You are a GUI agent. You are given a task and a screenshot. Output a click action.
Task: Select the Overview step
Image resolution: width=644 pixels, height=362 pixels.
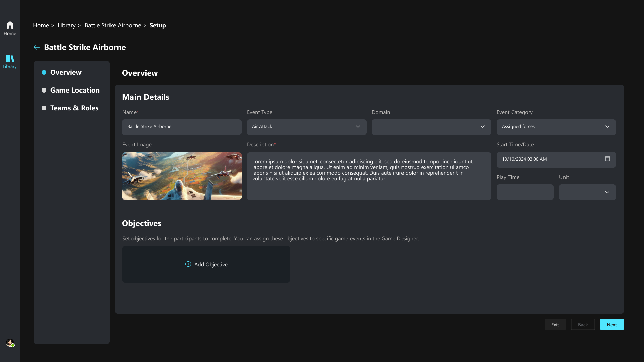tap(66, 72)
